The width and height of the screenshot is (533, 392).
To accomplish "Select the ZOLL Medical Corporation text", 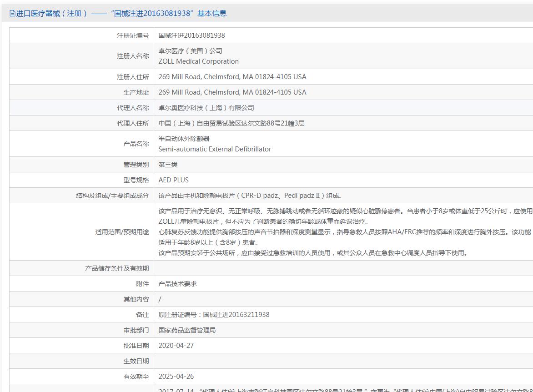I will (x=198, y=61).
